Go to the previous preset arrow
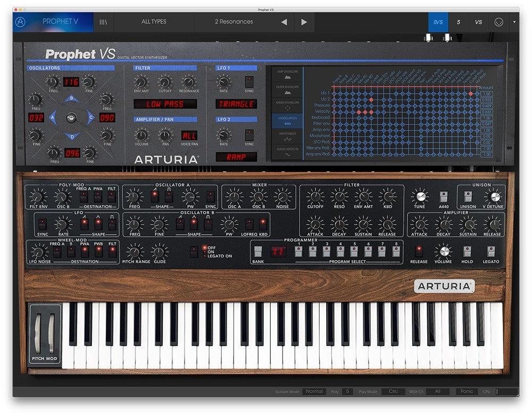This screenshot has height=415, width=532. [x=284, y=22]
